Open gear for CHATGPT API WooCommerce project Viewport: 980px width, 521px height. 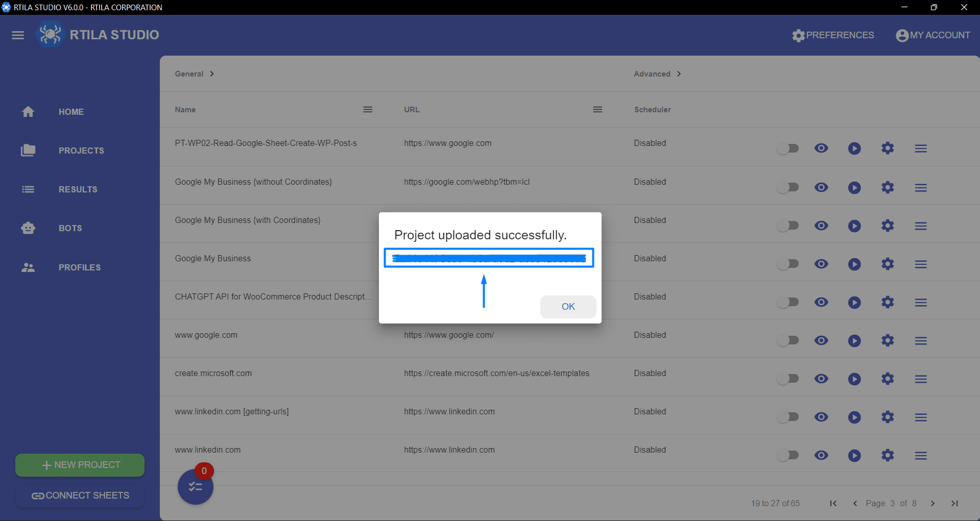888,302
